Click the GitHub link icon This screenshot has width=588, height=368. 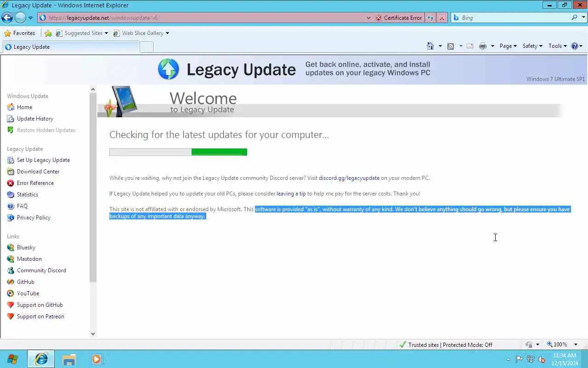11,282
